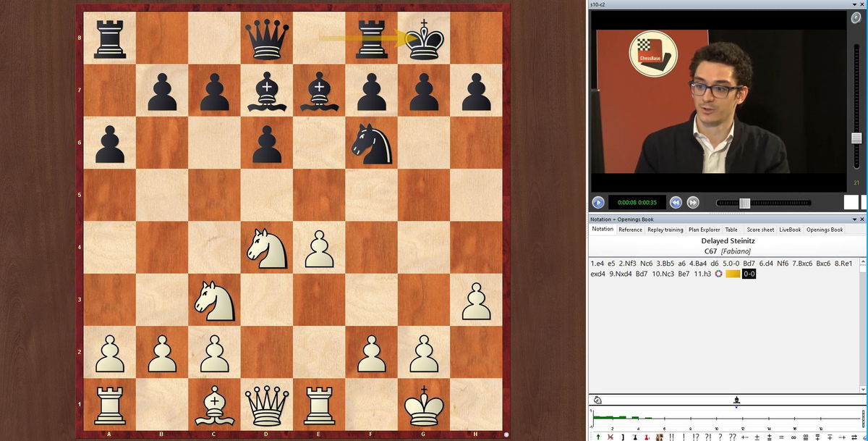Select the LiveBook tab
868x441 pixels.
(x=790, y=230)
